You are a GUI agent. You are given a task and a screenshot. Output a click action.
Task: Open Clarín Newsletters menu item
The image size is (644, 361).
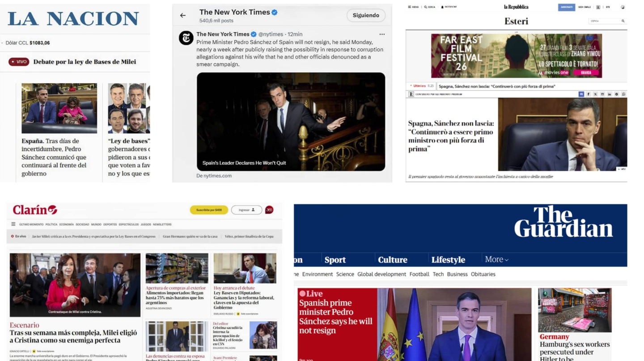(162, 224)
